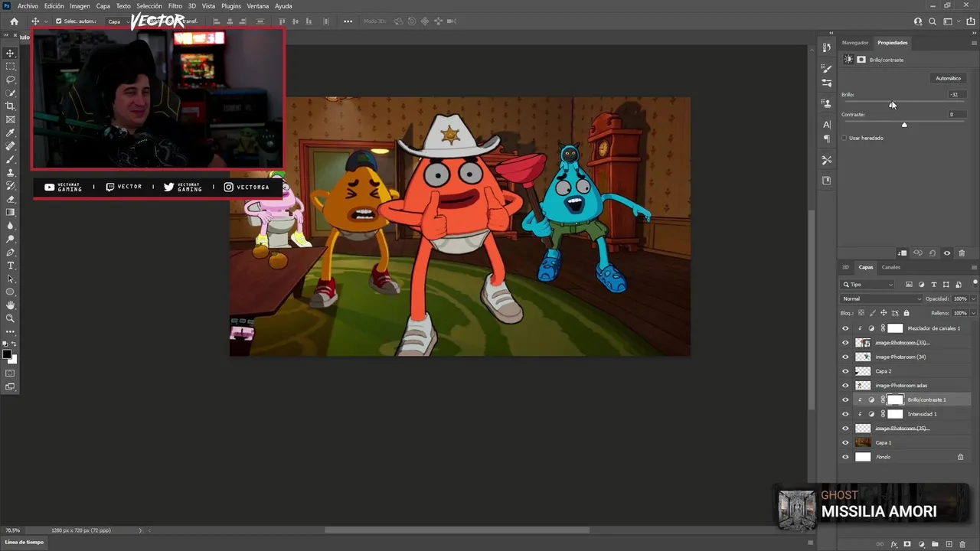Image resolution: width=980 pixels, height=551 pixels.
Task: Open the Filtro menu
Action: tap(175, 6)
